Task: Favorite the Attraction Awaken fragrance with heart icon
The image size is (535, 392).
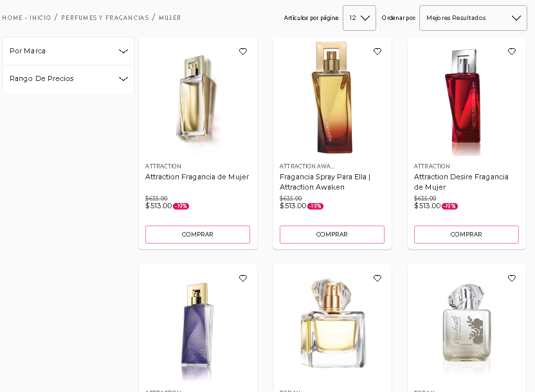Action: click(377, 51)
